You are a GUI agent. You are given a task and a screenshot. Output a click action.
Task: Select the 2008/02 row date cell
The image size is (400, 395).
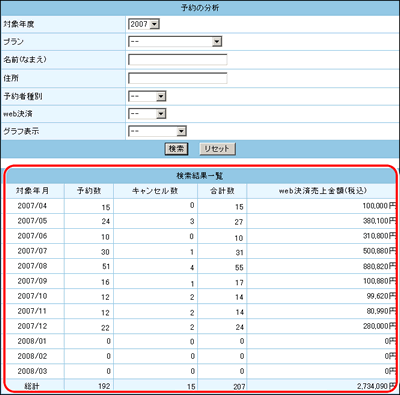pos(32,356)
